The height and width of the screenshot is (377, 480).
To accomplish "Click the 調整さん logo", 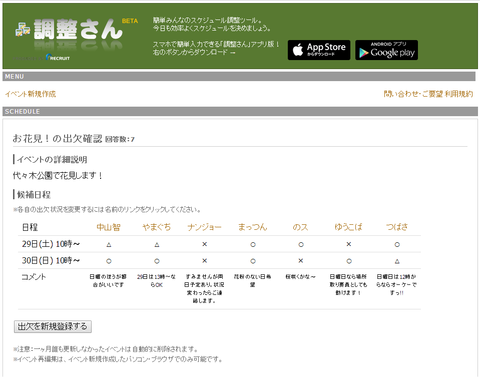I will [69, 30].
